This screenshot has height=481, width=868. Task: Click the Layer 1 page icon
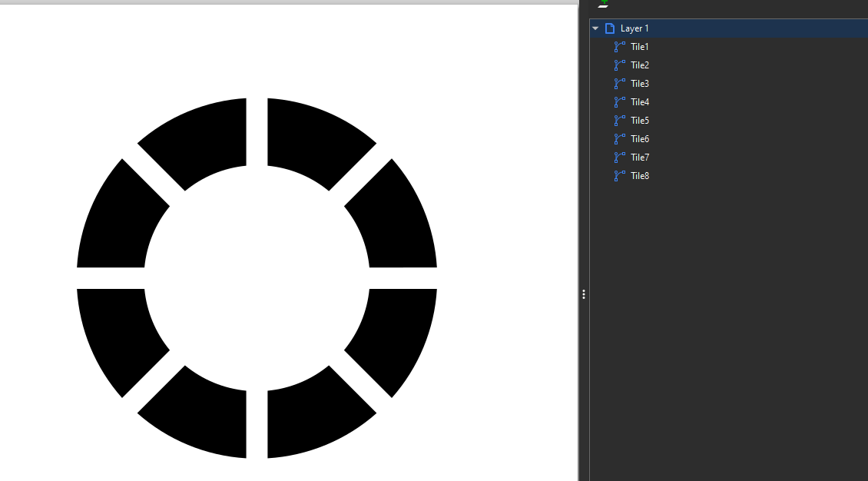[609, 28]
